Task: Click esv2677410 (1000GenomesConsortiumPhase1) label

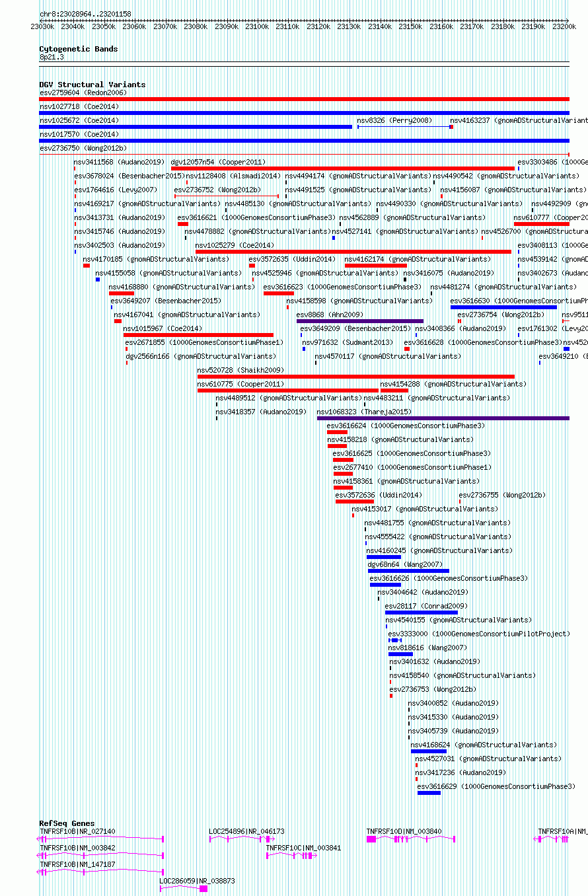Action: pyautogui.click(x=412, y=467)
